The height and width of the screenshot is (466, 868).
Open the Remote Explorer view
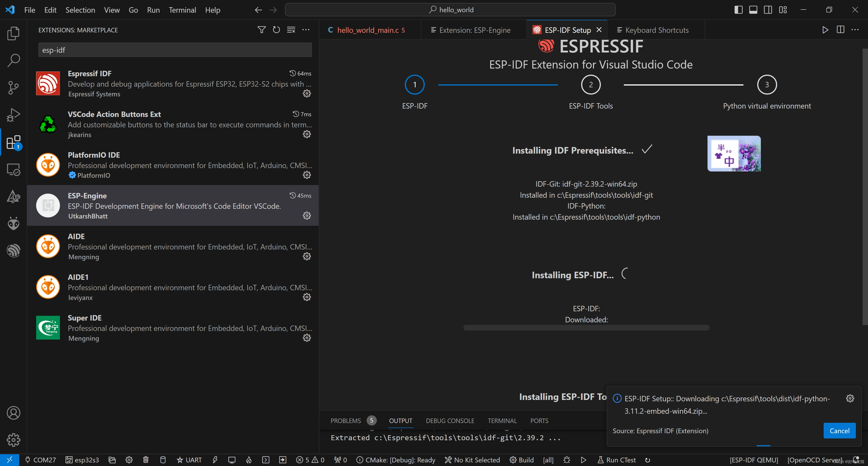(14, 170)
